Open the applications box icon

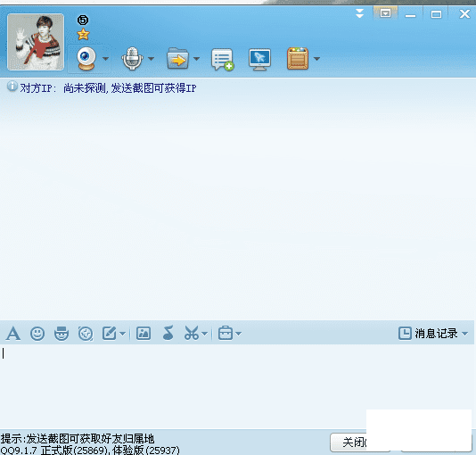[298, 58]
